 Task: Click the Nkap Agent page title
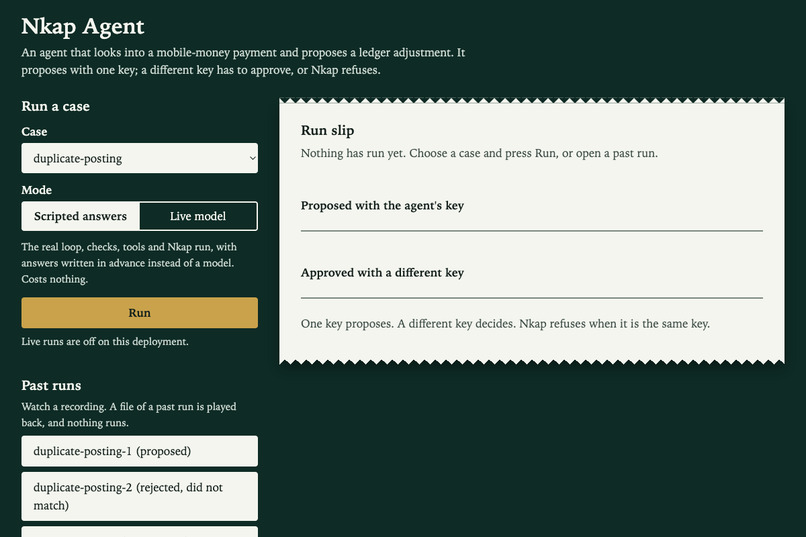point(83,26)
